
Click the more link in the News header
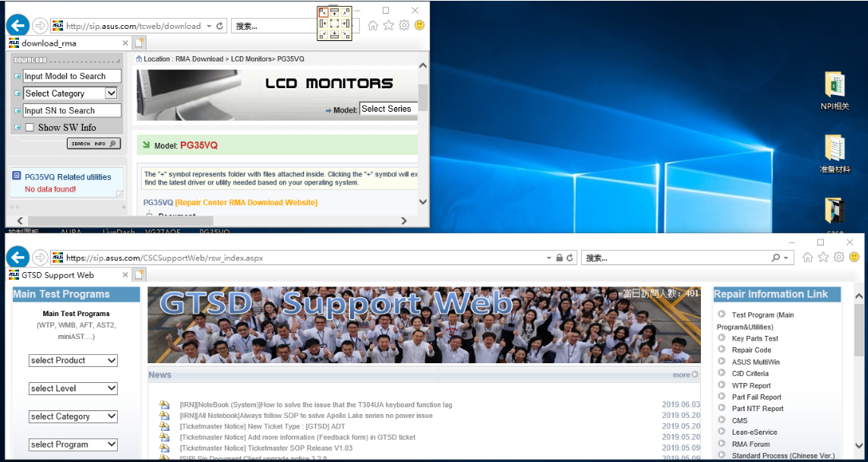coord(685,375)
